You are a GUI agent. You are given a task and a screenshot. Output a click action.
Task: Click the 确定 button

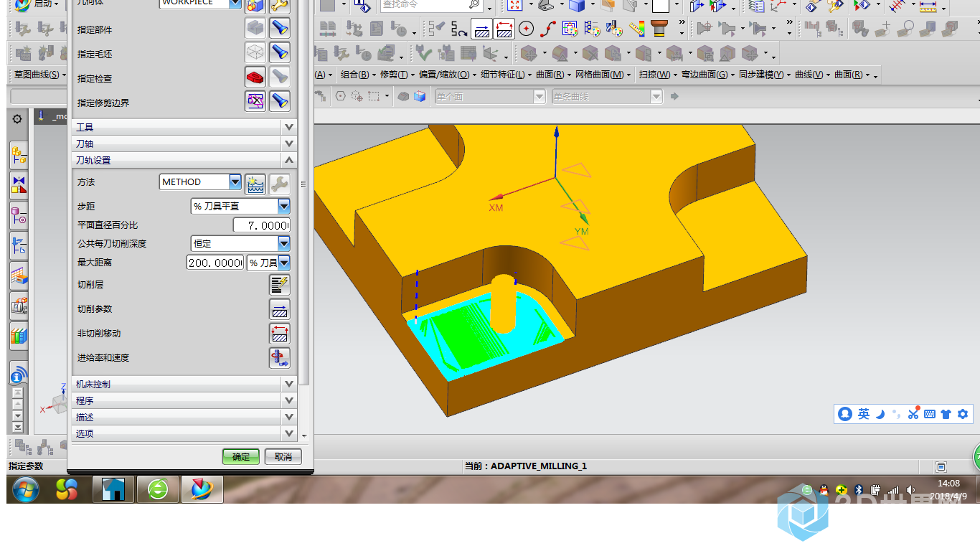(x=241, y=456)
